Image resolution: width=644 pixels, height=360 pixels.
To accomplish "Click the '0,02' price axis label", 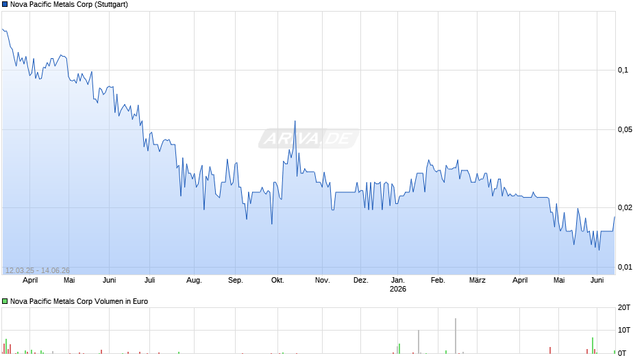I will click(625, 207).
